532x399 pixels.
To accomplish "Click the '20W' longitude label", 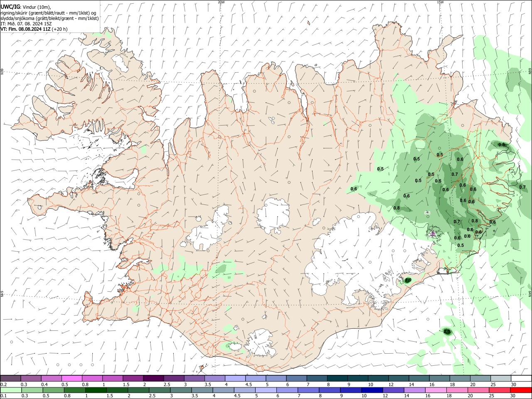I will [x=221, y=2].
